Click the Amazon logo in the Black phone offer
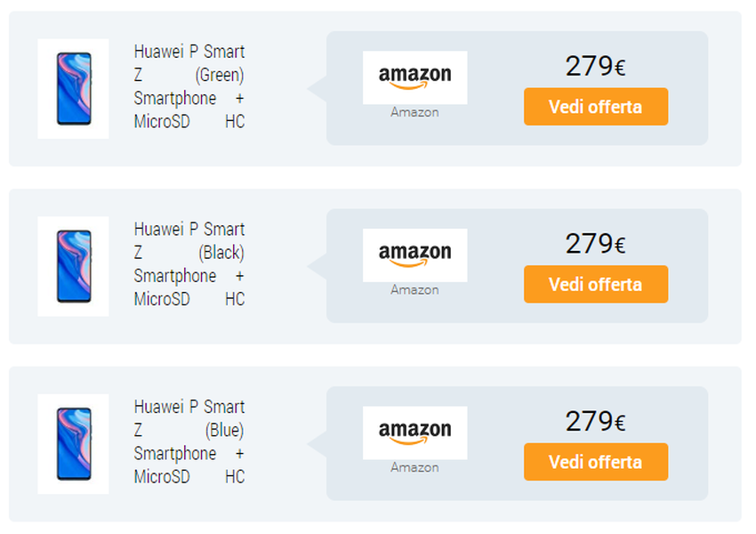The image size is (756, 534). tap(414, 255)
